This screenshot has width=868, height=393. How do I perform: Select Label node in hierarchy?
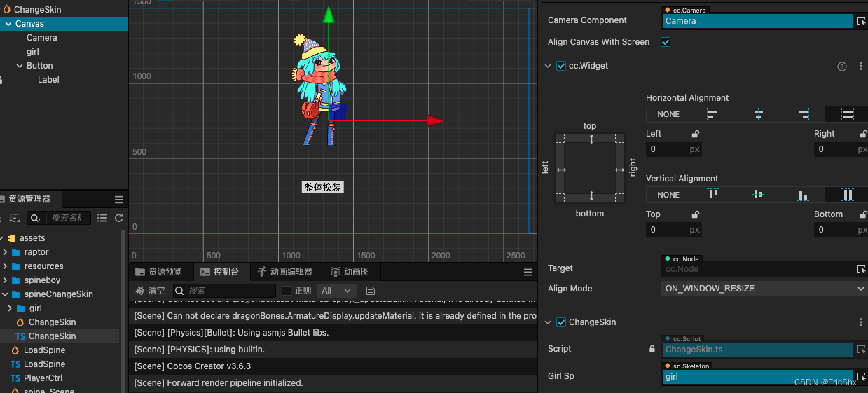click(48, 80)
